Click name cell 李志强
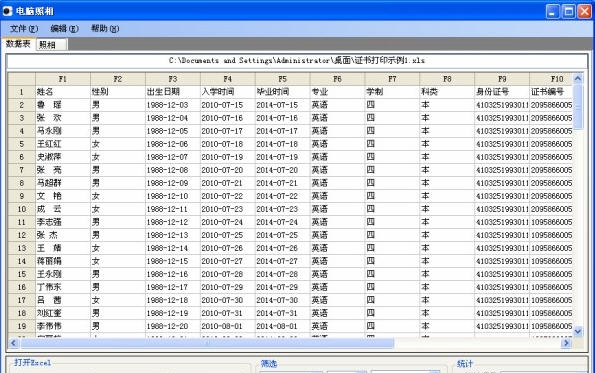Viewport: 595px width, 373px height. (63, 222)
